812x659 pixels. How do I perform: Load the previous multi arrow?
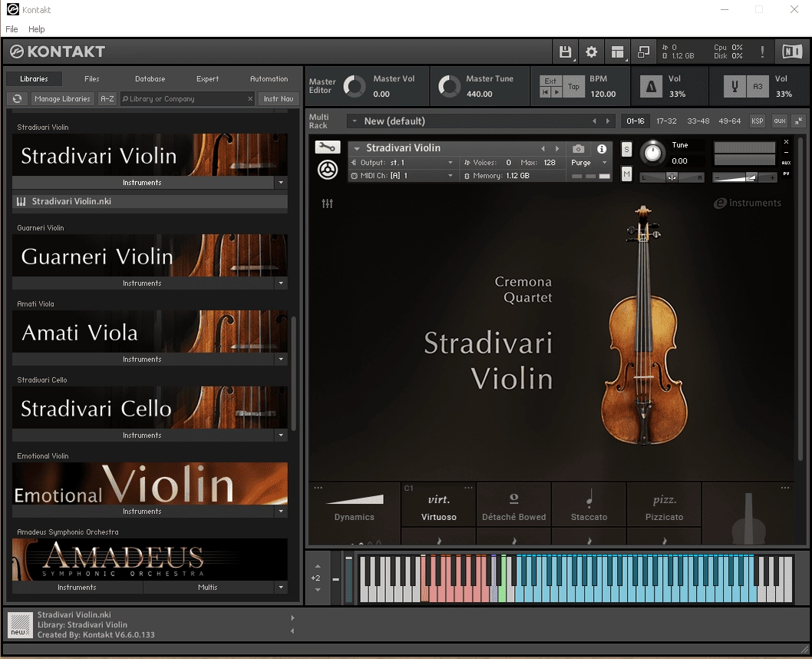click(594, 121)
